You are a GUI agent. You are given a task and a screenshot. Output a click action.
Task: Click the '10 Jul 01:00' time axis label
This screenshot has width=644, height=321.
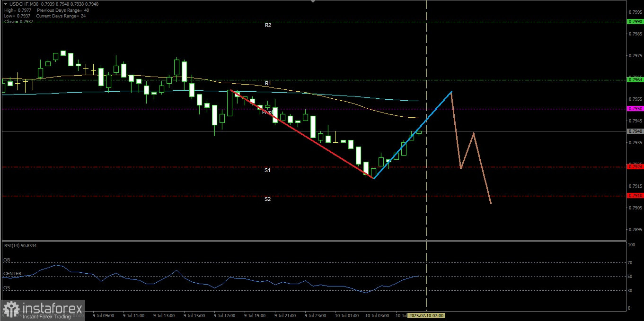[x=347, y=315]
